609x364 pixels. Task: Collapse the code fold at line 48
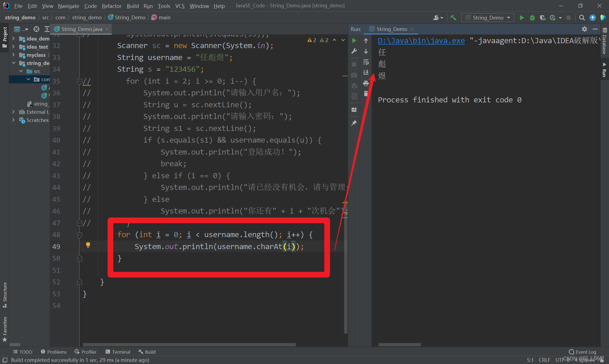80,236
